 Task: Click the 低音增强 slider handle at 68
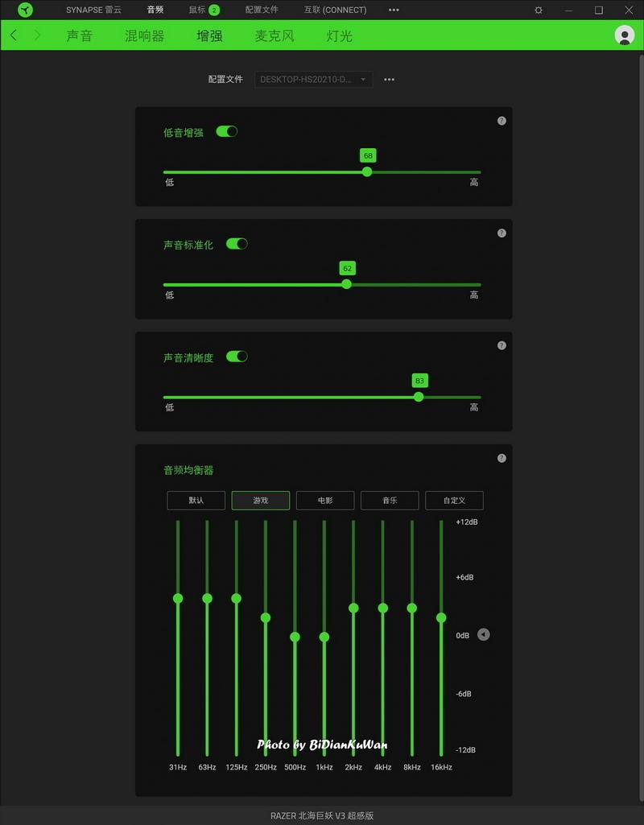pos(367,171)
